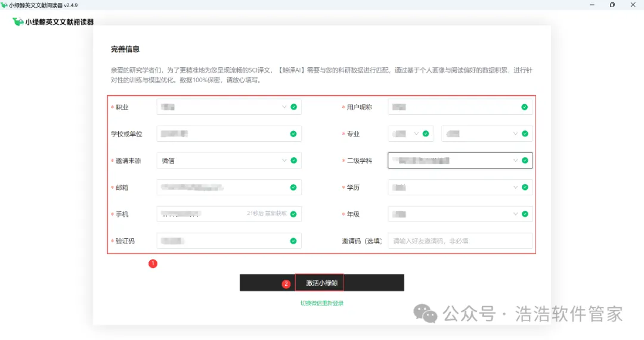The height and width of the screenshot is (340, 644).
Task: Click green check icon in 职业 field
Action: point(293,107)
